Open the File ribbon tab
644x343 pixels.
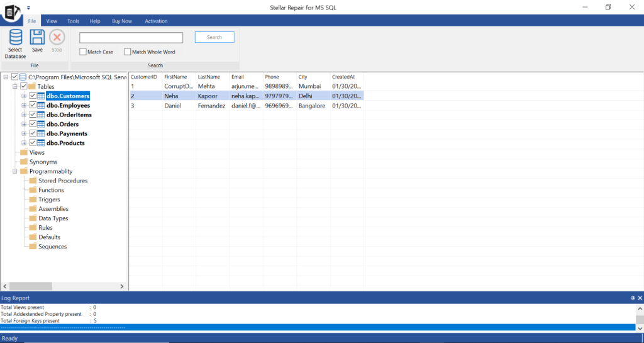click(31, 21)
